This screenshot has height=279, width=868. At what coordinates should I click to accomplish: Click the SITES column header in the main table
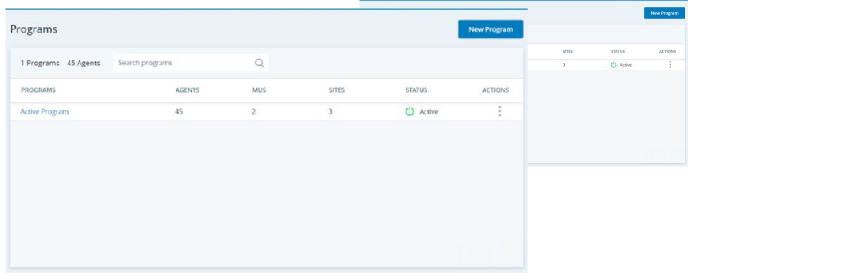[x=336, y=90]
